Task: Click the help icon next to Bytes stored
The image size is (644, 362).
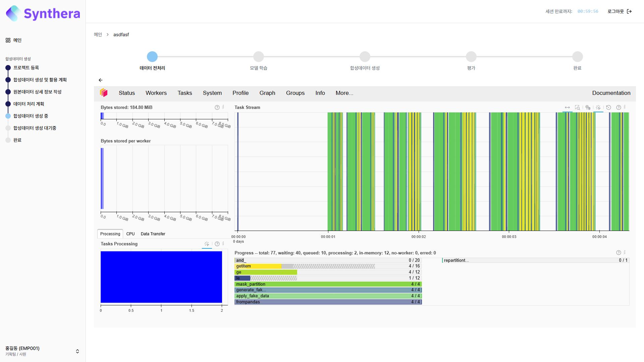Action: 217,108
